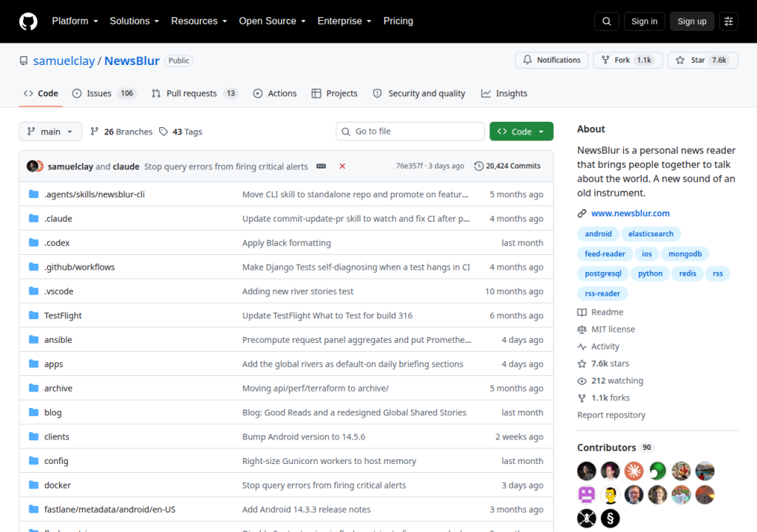Click the star icon beside 7.6k stars
Viewport: 757px width, 532px height.
582,364
